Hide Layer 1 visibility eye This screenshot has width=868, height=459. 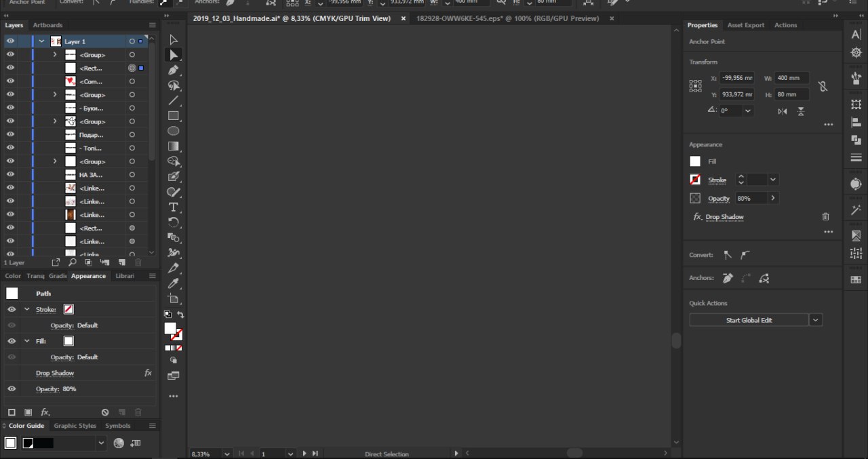(10, 41)
